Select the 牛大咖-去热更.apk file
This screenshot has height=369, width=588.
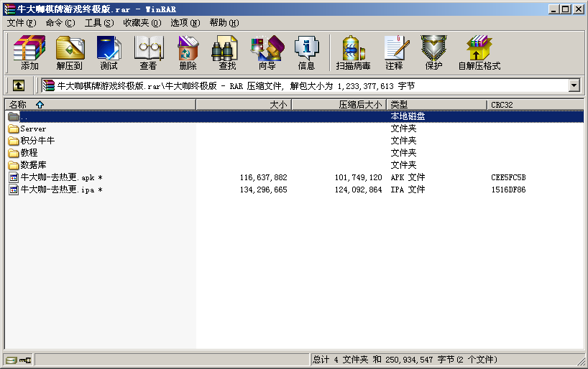coord(58,177)
